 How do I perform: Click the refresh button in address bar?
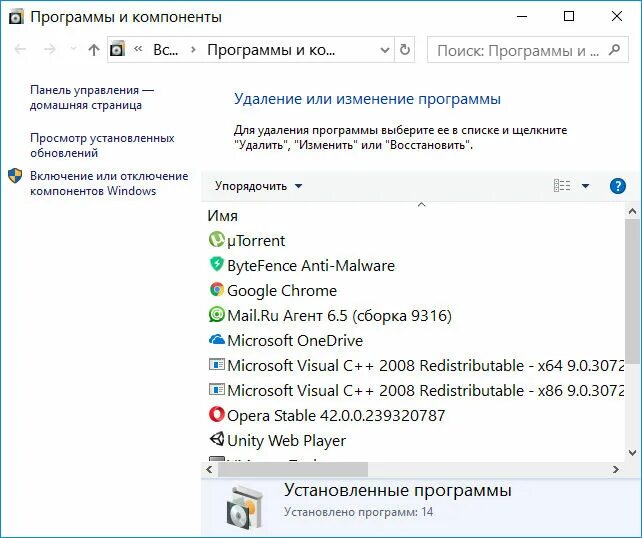coord(405,50)
